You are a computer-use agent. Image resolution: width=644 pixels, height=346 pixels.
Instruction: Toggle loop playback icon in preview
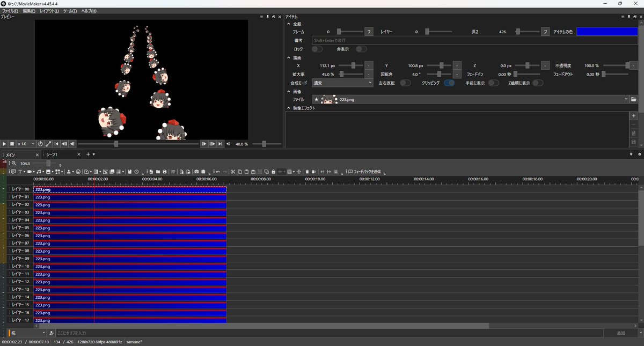pyautogui.click(x=41, y=144)
